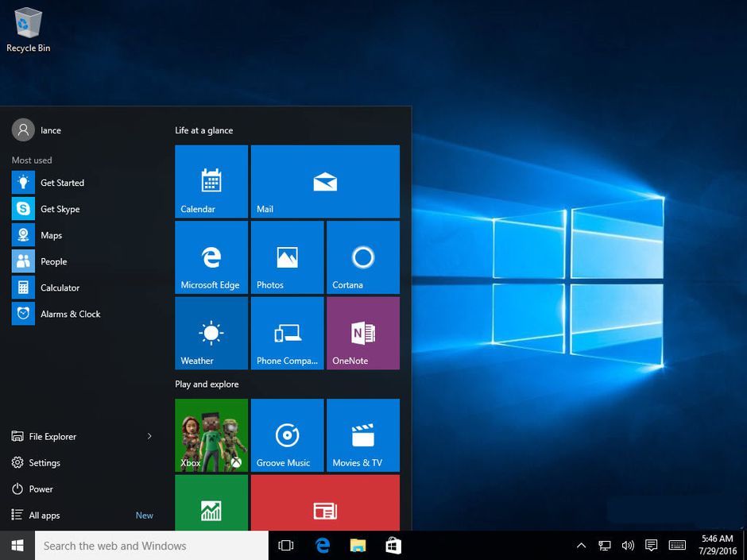Launch Mail from its tile
This screenshot has height=560, width=747.
click(x=325, y=180)
